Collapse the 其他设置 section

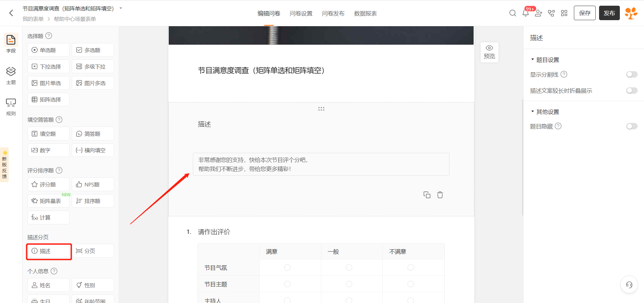tap(532, 112)
